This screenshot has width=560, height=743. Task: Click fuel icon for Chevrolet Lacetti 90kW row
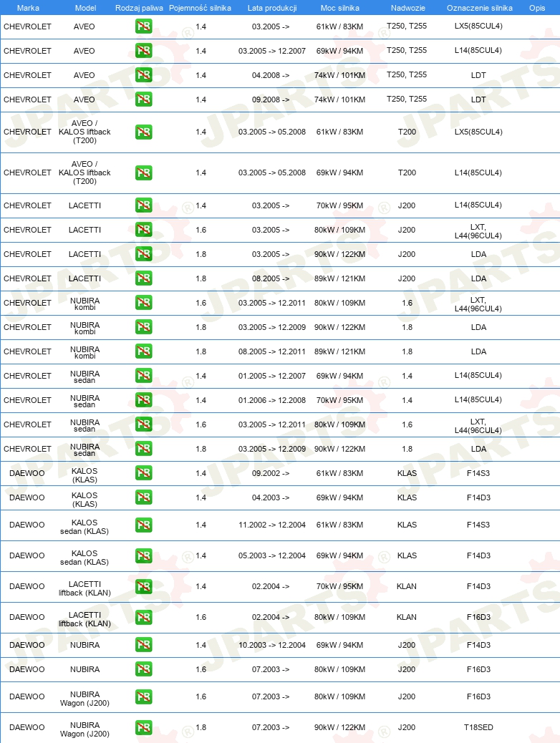coord(144,254)
